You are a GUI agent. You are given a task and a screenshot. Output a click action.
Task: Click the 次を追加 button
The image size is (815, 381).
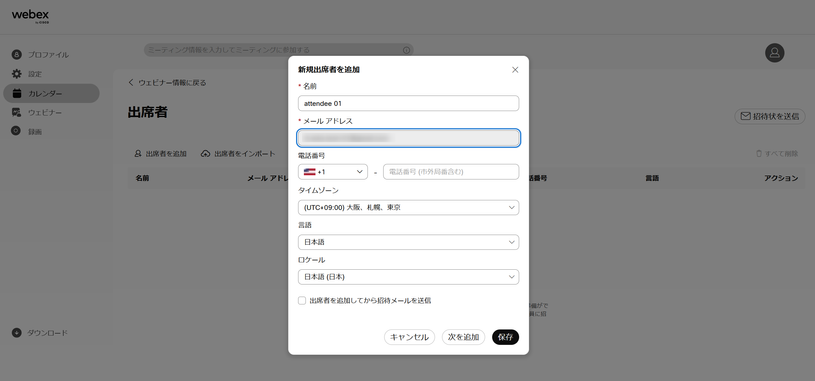(x=464, y=337)
